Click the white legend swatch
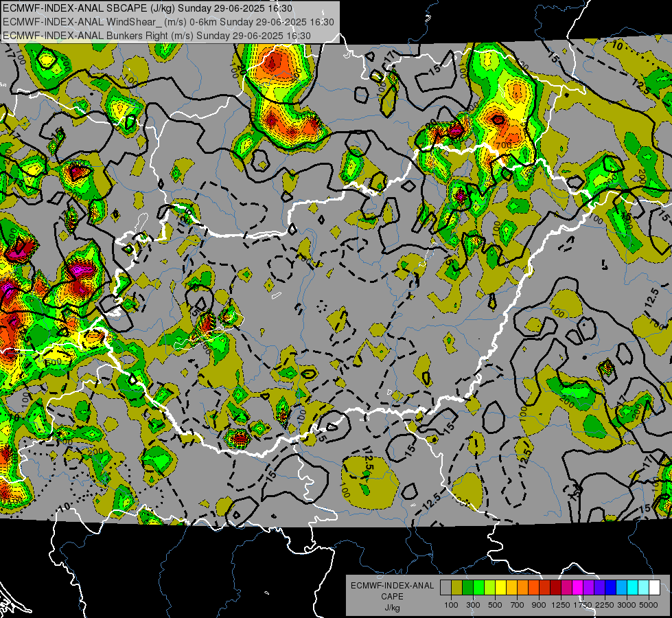Screen dimensions: 672x618 pos(655,588)
